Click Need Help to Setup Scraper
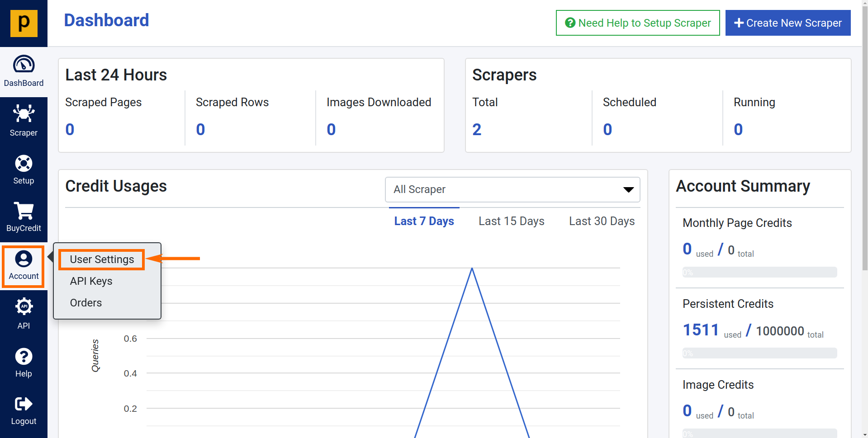 coord(637,23)
